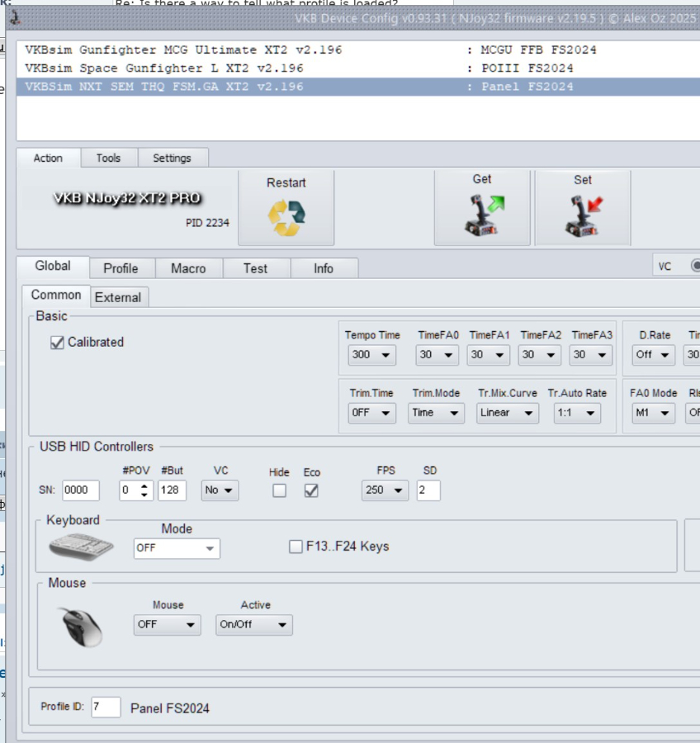Open the D.Rate dropdown
The height and width of the screenshot is (743, 700).
[x=654, y=355]
